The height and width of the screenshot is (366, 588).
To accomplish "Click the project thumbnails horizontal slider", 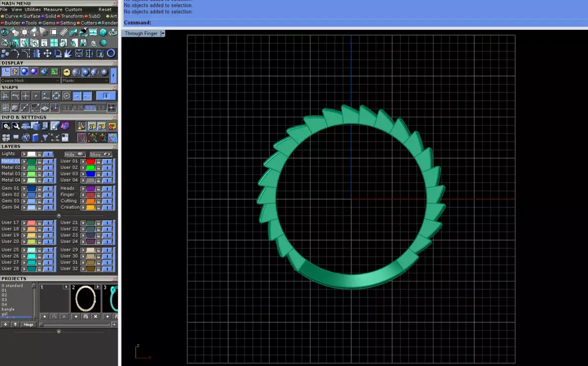I will (75, 325).
